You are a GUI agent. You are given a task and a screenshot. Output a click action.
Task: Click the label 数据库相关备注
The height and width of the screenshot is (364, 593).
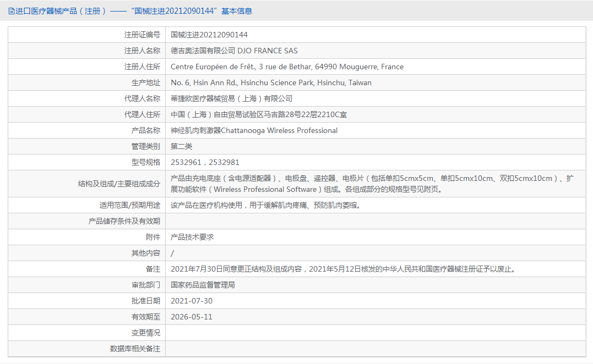pos(135,349)
